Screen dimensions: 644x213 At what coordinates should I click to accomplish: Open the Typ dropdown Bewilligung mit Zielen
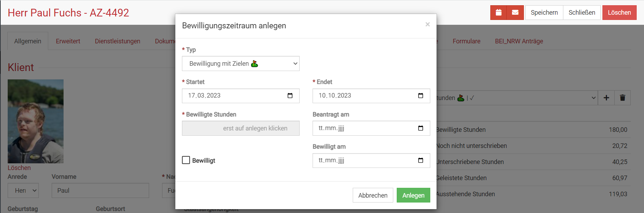[x=241, y=64]
